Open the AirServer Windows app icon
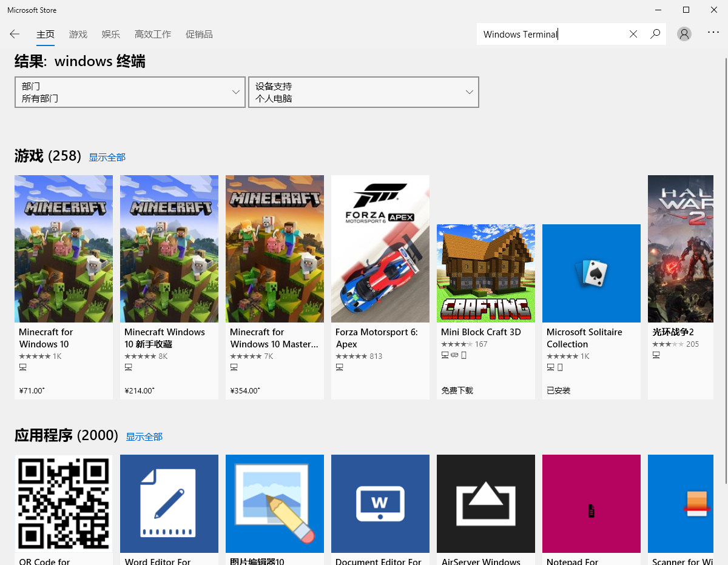The width and height of the screenshot is (728, 565). point(486,504)
